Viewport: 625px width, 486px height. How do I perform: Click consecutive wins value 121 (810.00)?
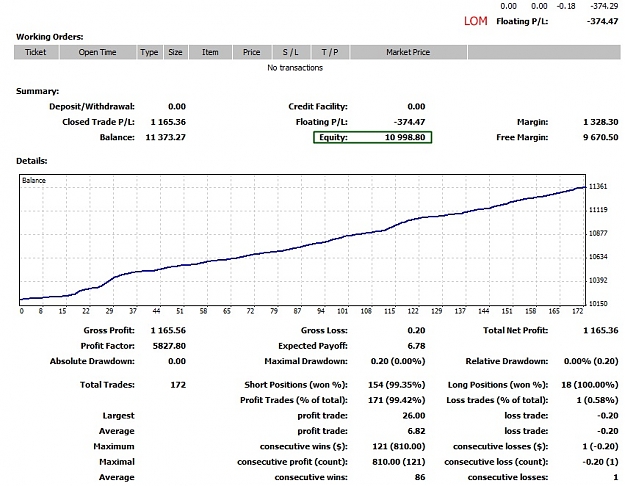pos(399,447)
